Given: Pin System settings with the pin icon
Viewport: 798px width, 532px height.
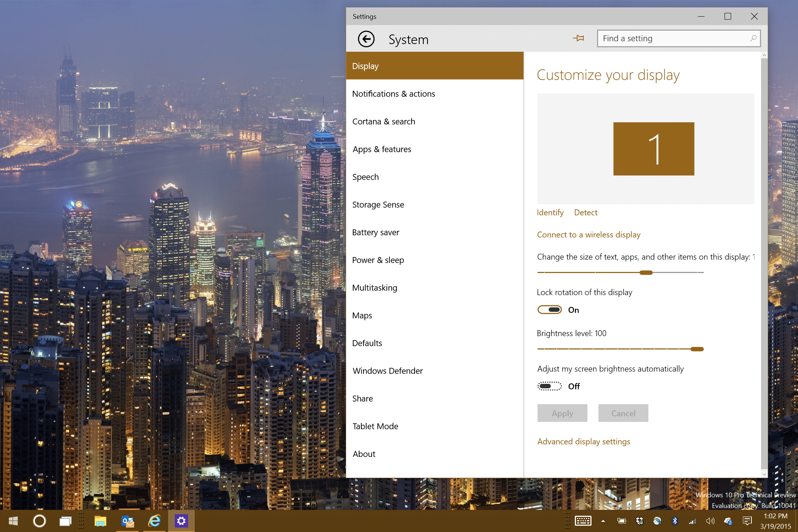Looking at the screenshot, I should (x=579, y=38).
